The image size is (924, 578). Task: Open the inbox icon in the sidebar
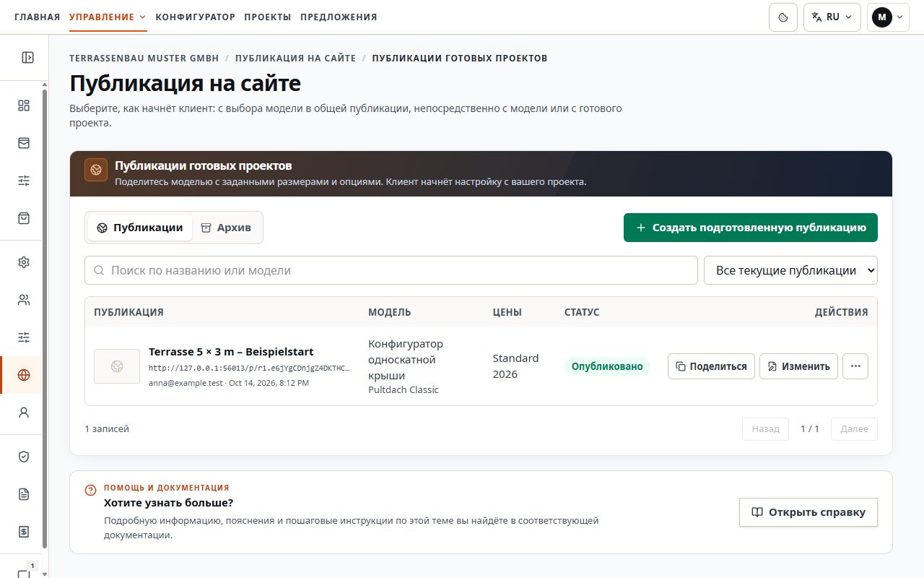pos(24,143)
